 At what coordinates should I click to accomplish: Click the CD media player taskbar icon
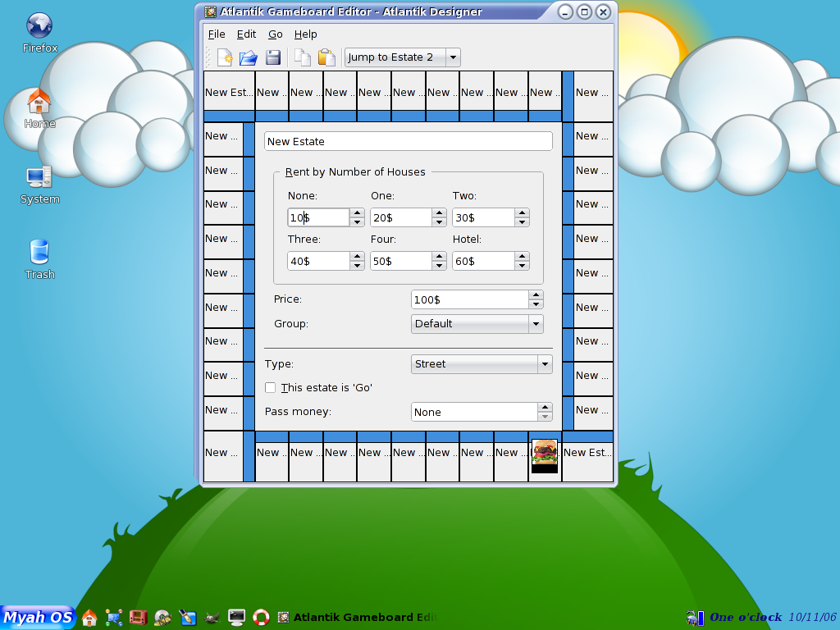[163, 618]
